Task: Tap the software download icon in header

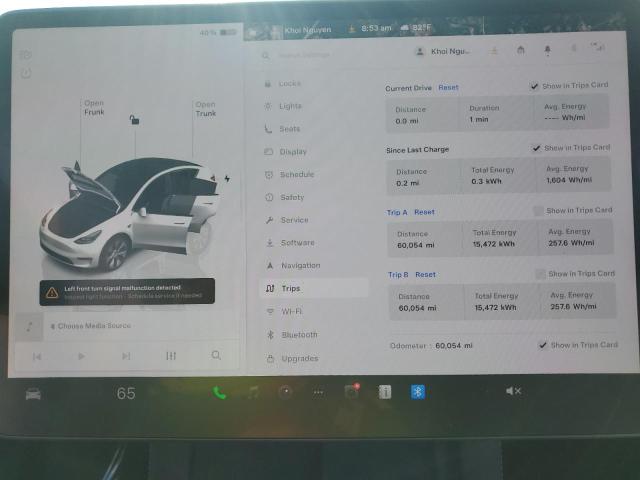Action: tap(494, 51)
